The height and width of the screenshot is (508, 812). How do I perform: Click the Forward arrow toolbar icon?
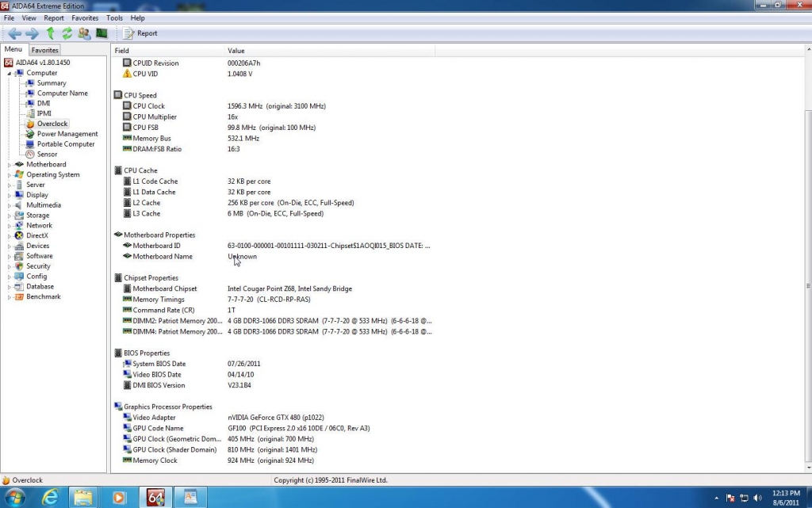32,33
